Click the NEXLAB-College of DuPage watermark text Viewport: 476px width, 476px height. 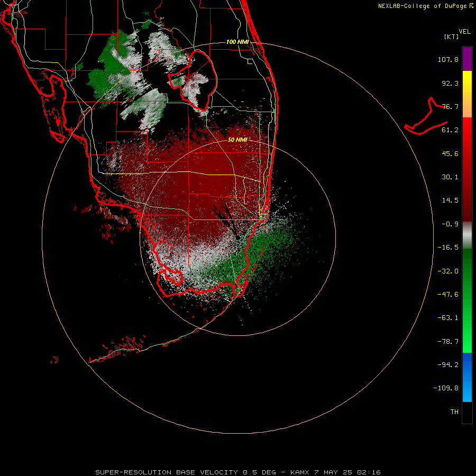[x=425, y=6]
